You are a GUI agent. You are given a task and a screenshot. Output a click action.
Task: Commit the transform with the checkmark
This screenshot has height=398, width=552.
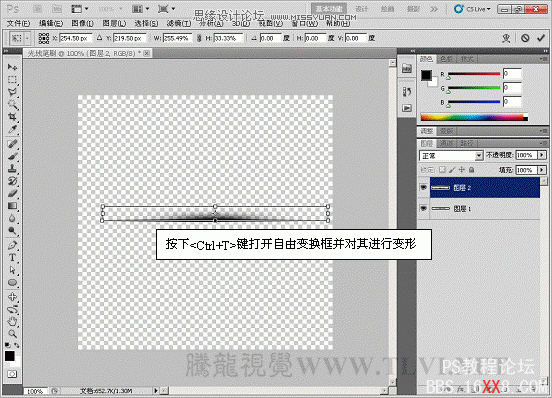541,38
